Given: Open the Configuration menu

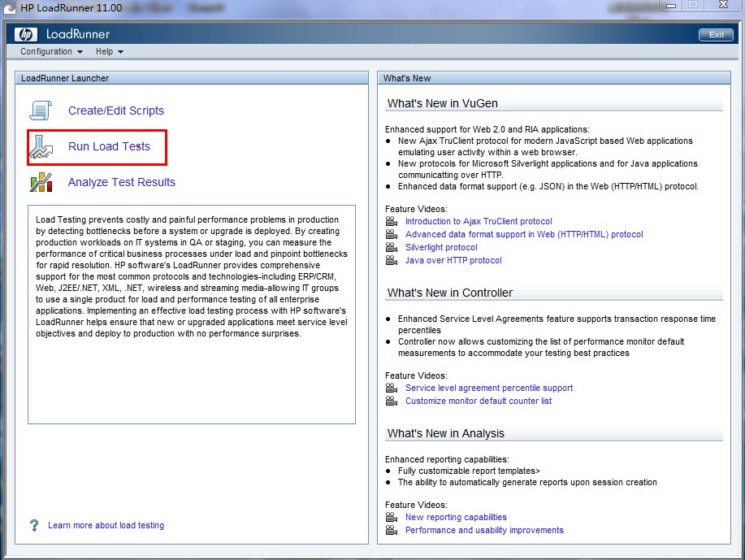Looking at the screenshot, I should click(51, 51).
